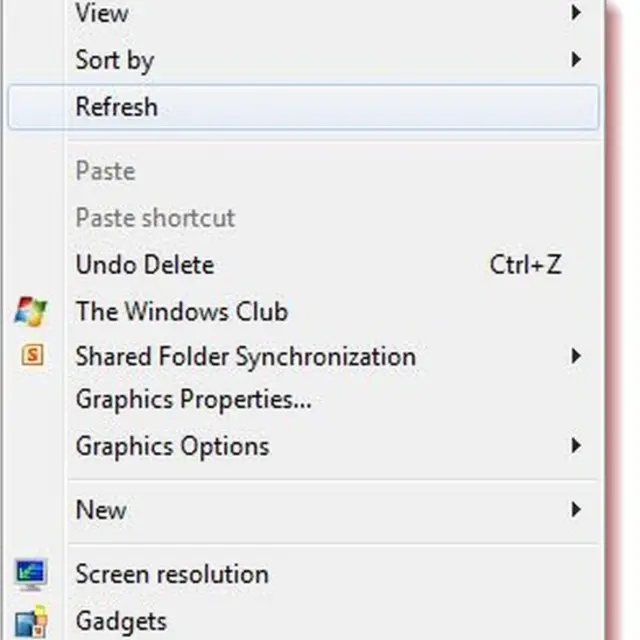Click the Ctrl+Z shortcut text
The image size is (640, 640).
click(x=525, y=265)
